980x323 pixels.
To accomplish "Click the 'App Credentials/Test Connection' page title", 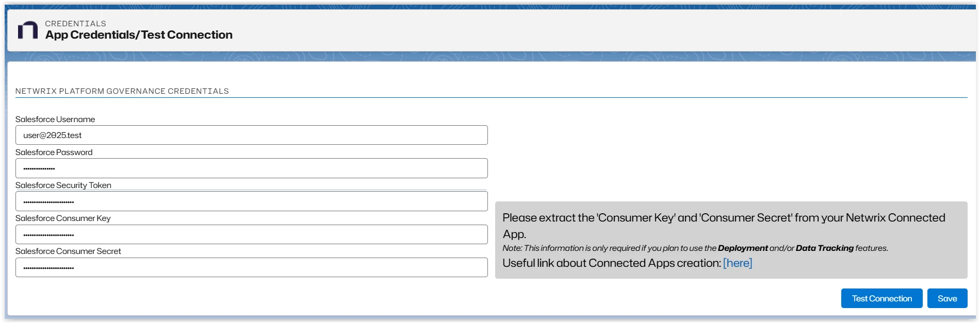I will coord(139,35).
